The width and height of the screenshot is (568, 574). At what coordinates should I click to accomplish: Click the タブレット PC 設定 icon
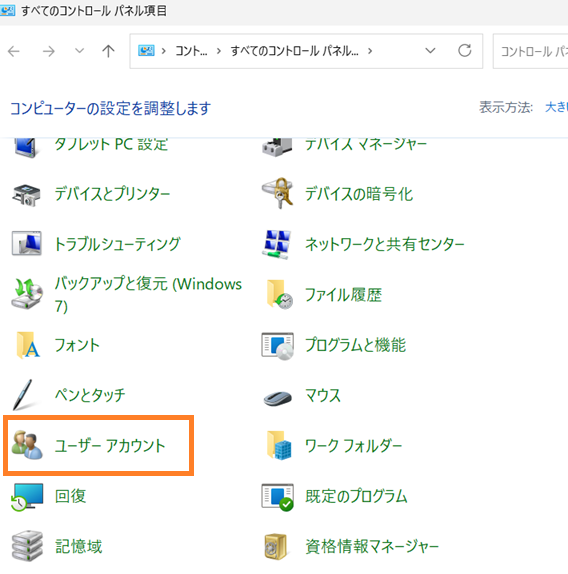(26, 148)
